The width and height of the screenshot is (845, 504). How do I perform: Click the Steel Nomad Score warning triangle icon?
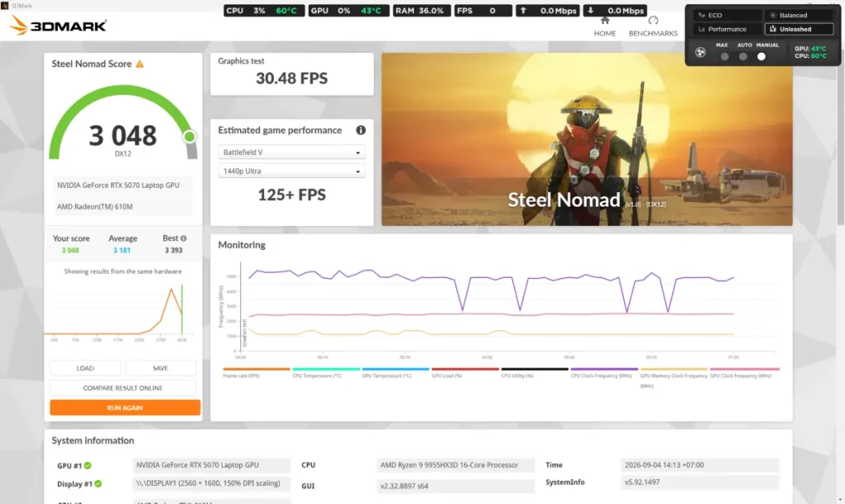pos(139,64)
